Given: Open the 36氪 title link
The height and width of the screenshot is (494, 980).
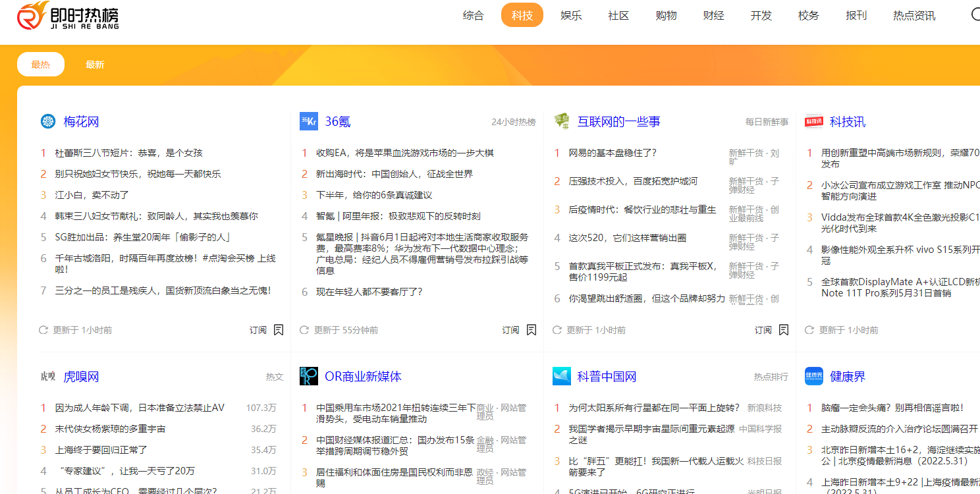Looking at the screenshot, I should coord(338,122).
